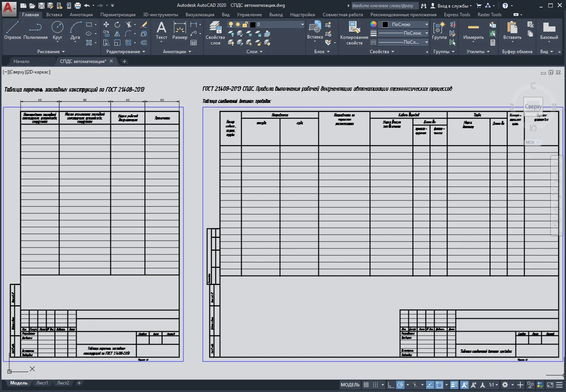Click the Trim scissors icon
Screen dimensions: 566x392
point(129,24)
